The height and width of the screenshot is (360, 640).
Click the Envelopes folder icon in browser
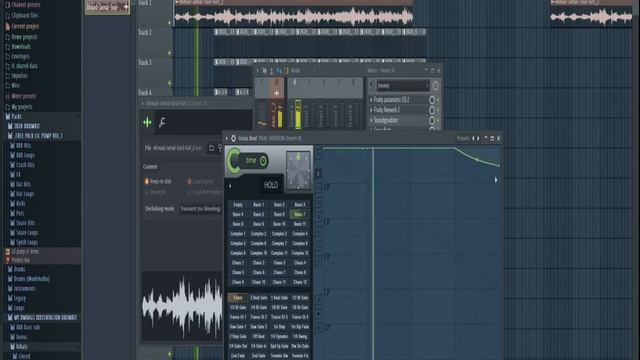[x=7, y=57]
